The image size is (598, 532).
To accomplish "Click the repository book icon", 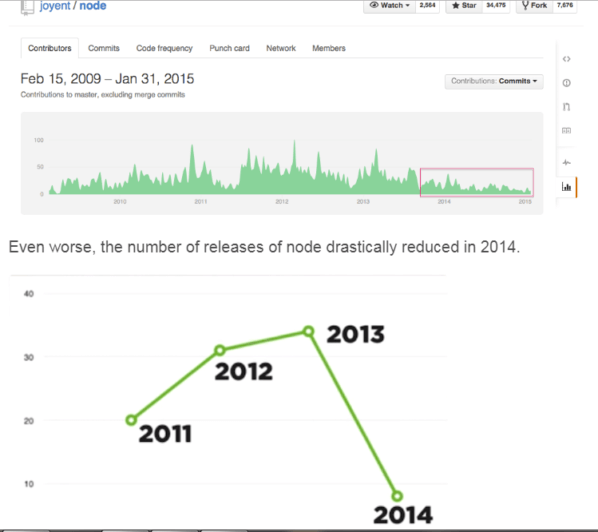I will [x=27, y=7].
